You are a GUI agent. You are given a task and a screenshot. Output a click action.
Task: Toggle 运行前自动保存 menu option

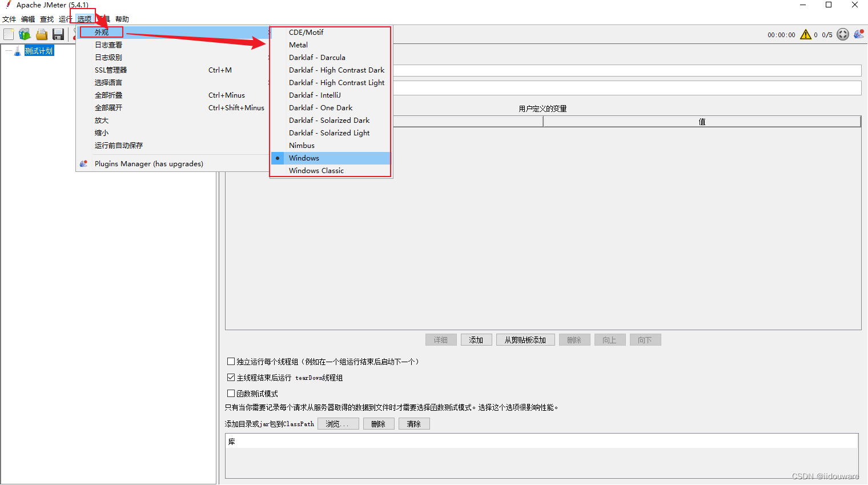pyautogui.click(x=174, y=145)
